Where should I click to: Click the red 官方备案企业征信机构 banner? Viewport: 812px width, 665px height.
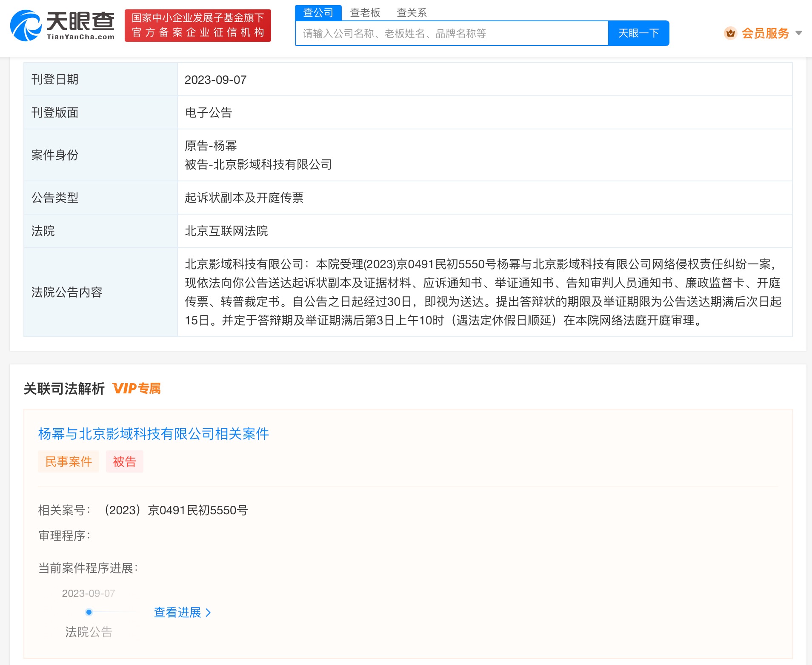(x=197, y=26)
